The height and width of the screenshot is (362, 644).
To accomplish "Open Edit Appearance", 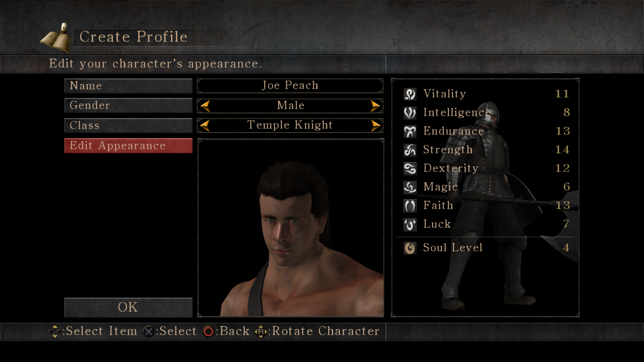I will 128,146.
